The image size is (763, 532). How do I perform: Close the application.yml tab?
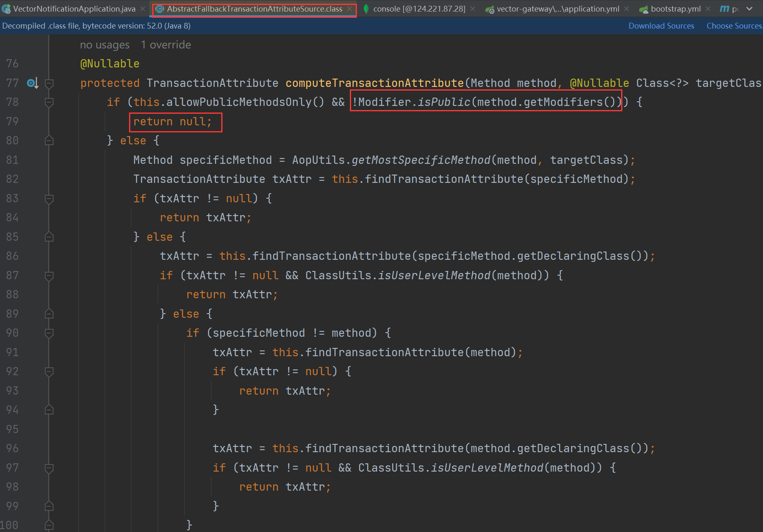(627, 9)
